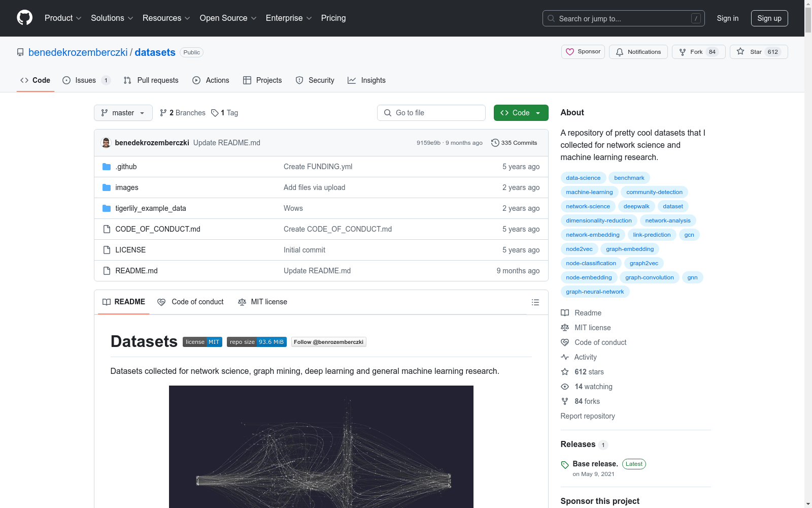Click the Sign up button
This screenshot has width=812, height=508.
(769, 18)
